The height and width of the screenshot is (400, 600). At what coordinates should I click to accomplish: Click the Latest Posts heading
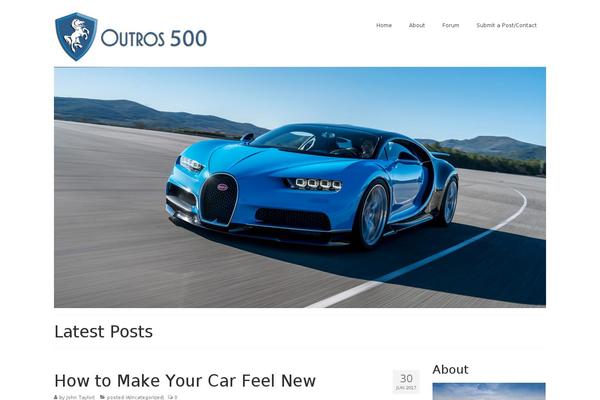[x=104, y=331]
